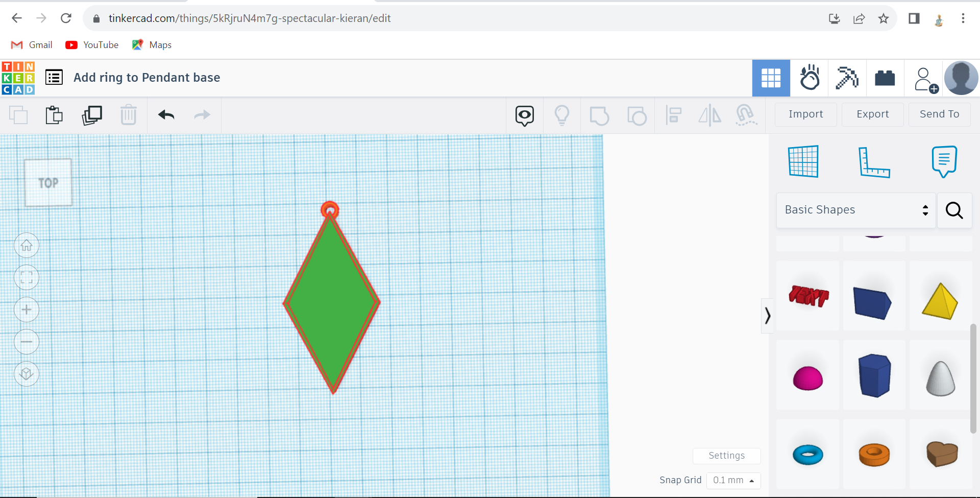Click the Export button

(x=873, y=114)
